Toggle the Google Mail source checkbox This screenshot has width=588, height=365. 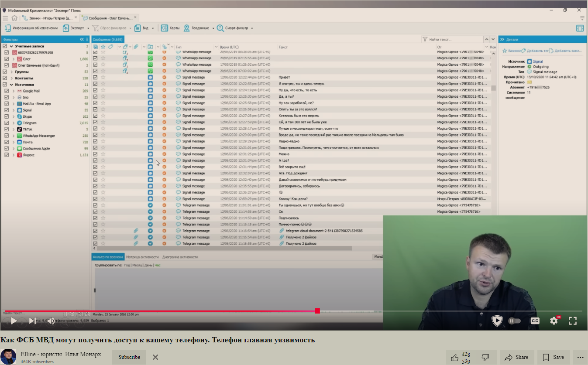point(7,91)
